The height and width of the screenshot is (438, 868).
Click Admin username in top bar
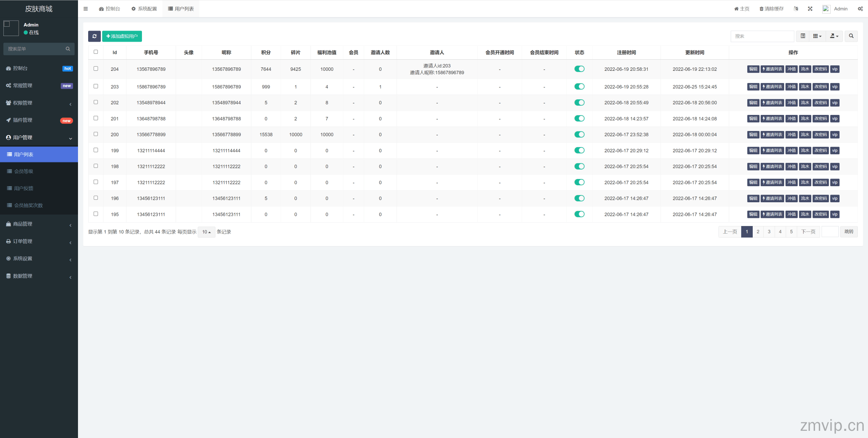pyautogui.click(x=840, y=8)
